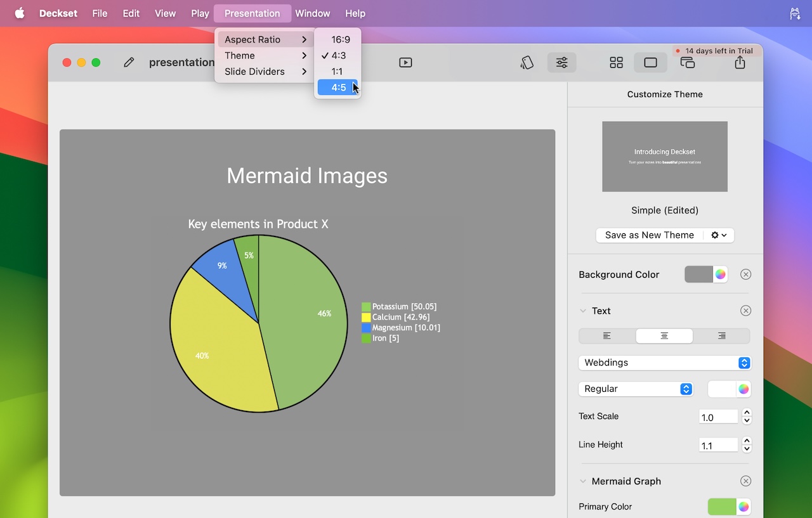The height and width of the screenshot is (518, 812).
Task: Align text center
Action: 664,336
